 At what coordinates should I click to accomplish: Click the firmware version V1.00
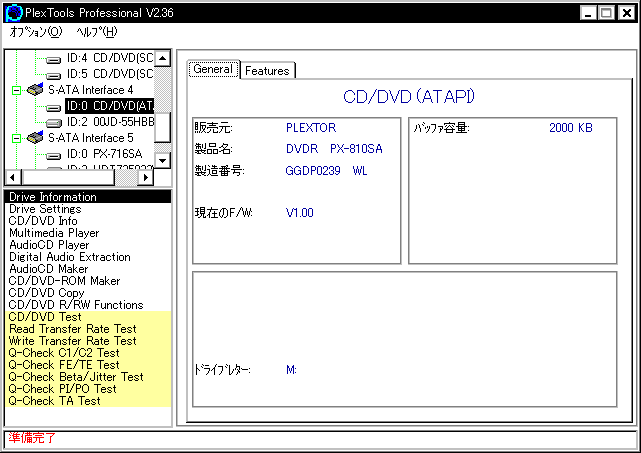point(299,213)
